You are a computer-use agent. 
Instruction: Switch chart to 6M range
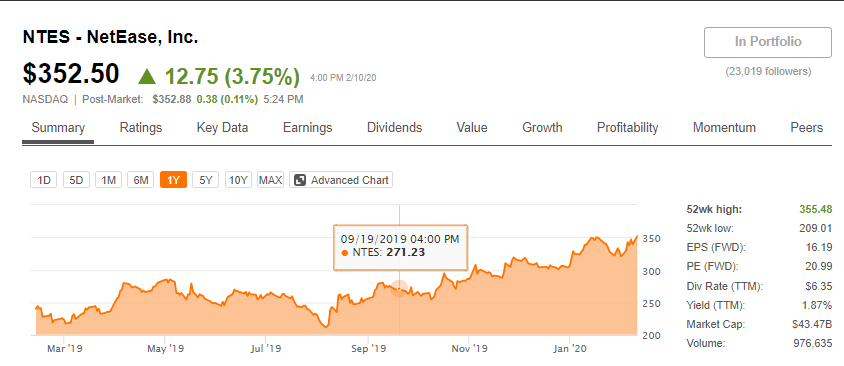pyautogui.click(x=141, y=180)
